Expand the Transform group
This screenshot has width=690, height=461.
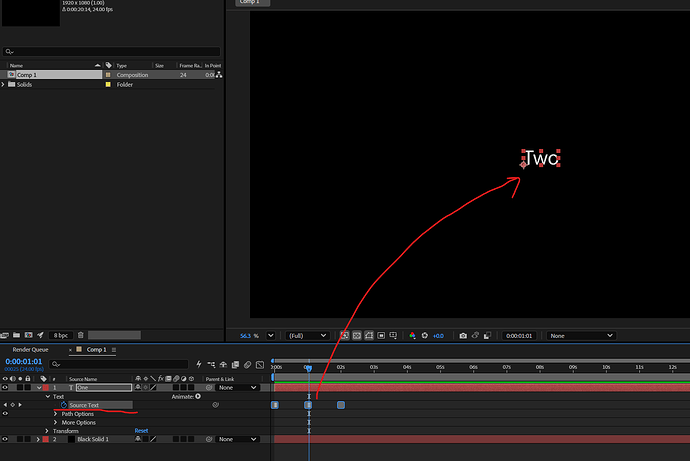(47, 431)
